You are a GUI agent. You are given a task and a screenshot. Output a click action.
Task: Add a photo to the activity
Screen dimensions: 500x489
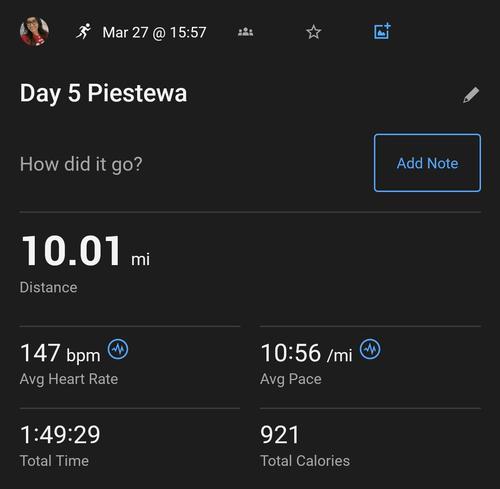click(x=382, y=31)
